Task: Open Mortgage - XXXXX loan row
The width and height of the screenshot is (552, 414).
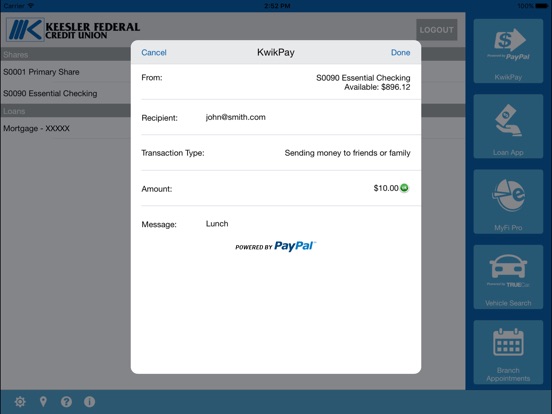Action: pyautogui.click(x=66, y=128)
